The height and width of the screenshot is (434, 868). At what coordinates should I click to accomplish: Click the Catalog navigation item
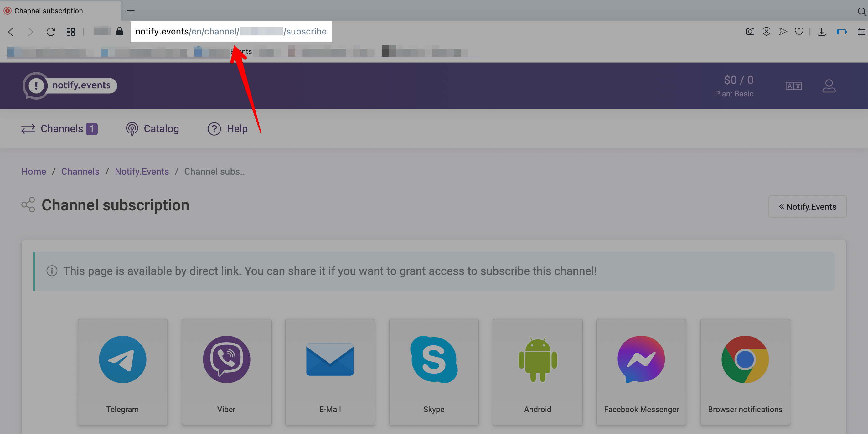point(152,128)
